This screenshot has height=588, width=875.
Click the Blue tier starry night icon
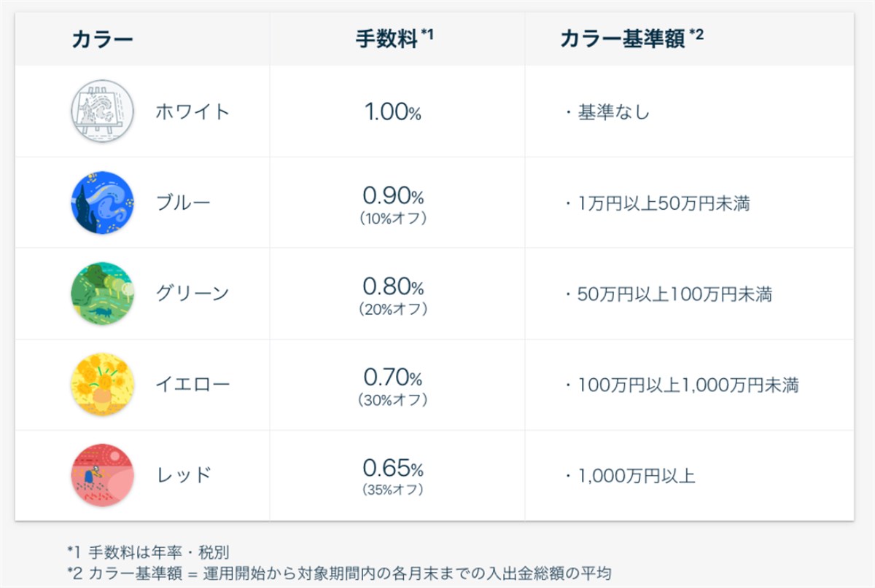pos(102,203)
